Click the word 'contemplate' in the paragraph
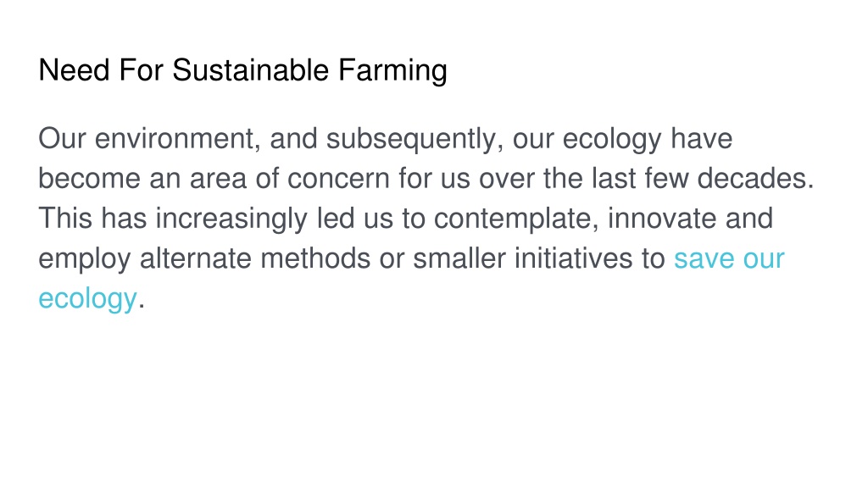 click(513, 219)
